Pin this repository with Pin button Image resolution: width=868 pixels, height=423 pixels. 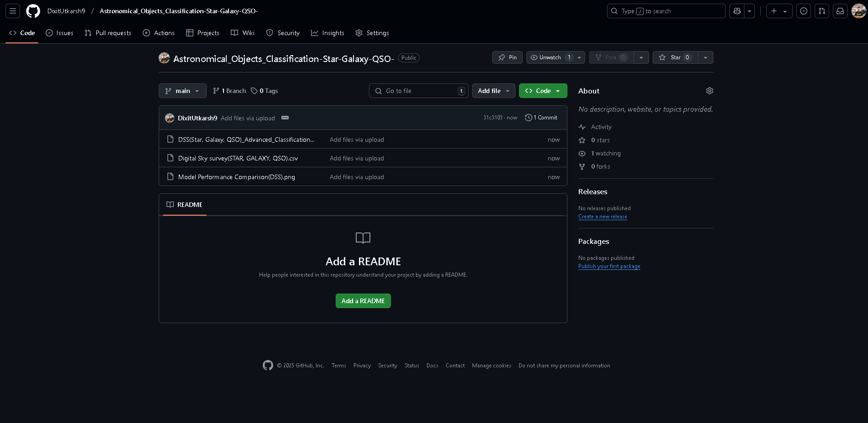point(507,57)
